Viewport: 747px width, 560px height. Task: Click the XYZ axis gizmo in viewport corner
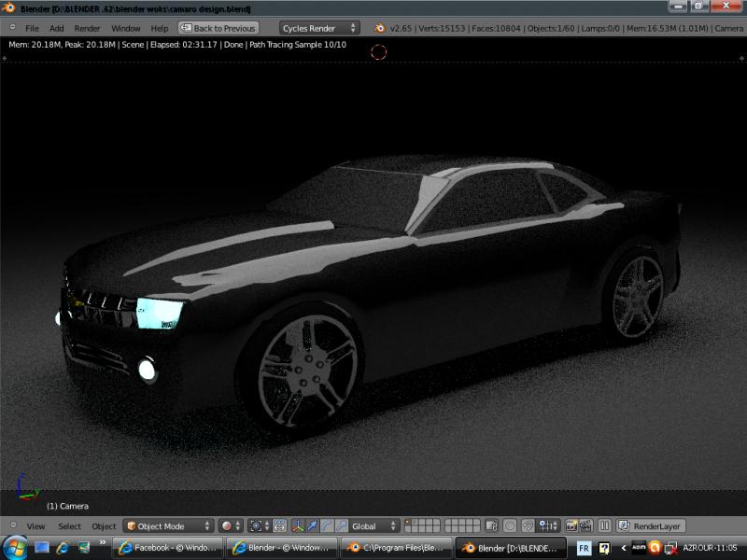coord(27,487)
